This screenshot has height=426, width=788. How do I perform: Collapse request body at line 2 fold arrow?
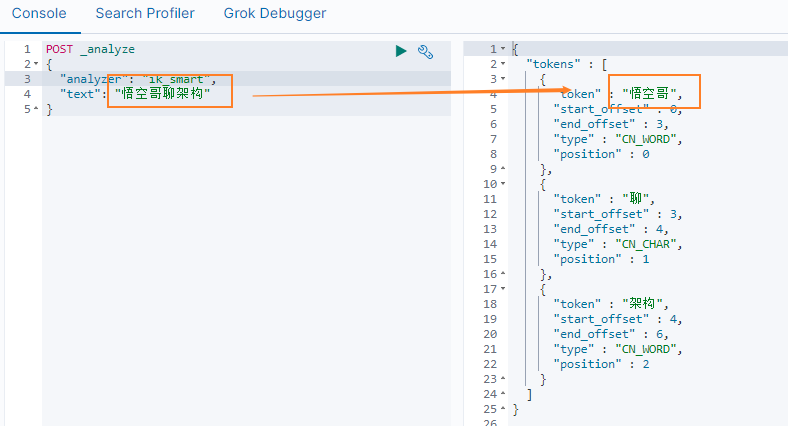(x=36, y=64)
